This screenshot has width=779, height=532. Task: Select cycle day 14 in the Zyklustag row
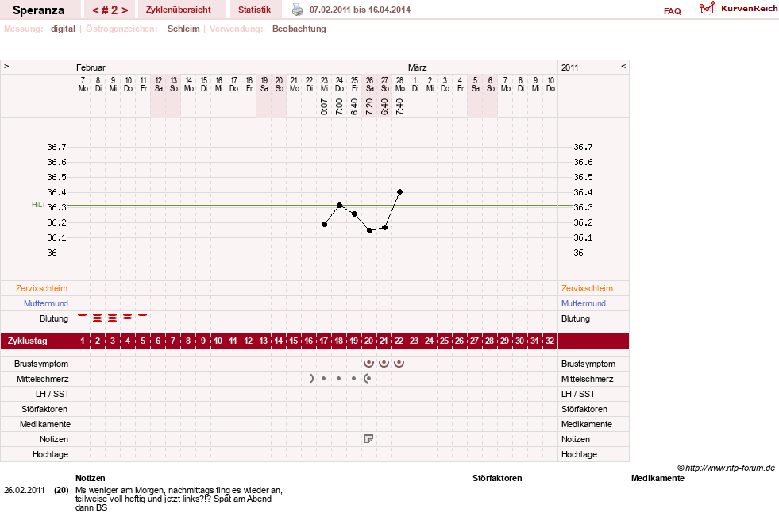click(278, 341)
